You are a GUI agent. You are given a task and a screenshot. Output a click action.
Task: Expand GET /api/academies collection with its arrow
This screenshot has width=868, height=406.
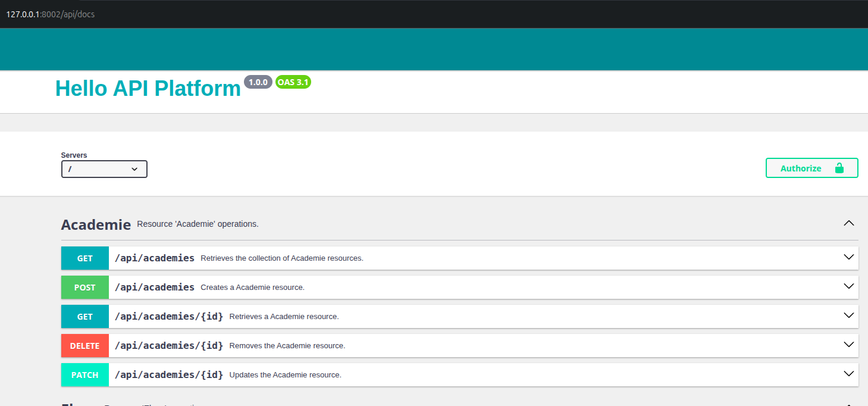pyautogui.click(x=849, y=257)
